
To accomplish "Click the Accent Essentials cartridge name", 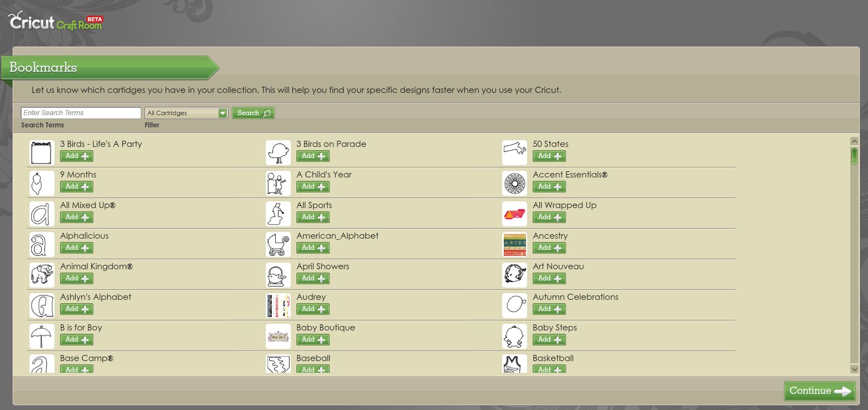I will (570, 175).
